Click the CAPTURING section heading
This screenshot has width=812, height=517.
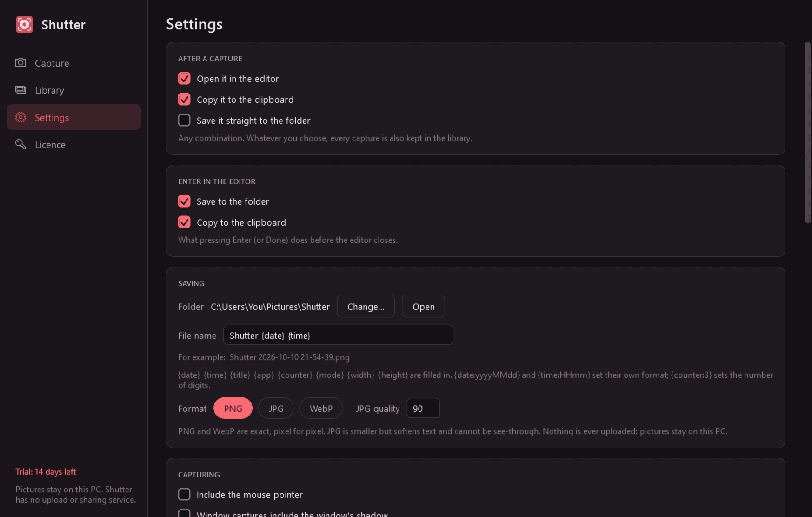pyautogui.click(x=199, y=475)
